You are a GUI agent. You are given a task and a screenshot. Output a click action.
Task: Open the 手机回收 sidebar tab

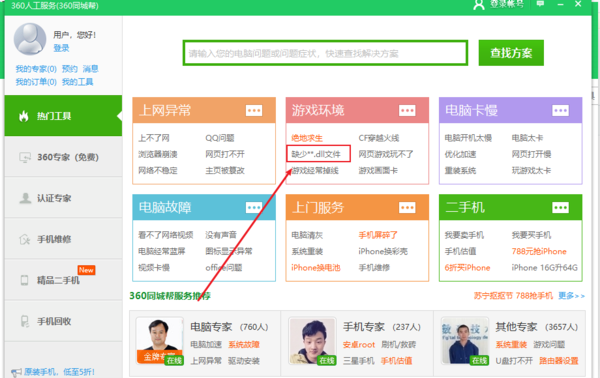pos(63,321)
